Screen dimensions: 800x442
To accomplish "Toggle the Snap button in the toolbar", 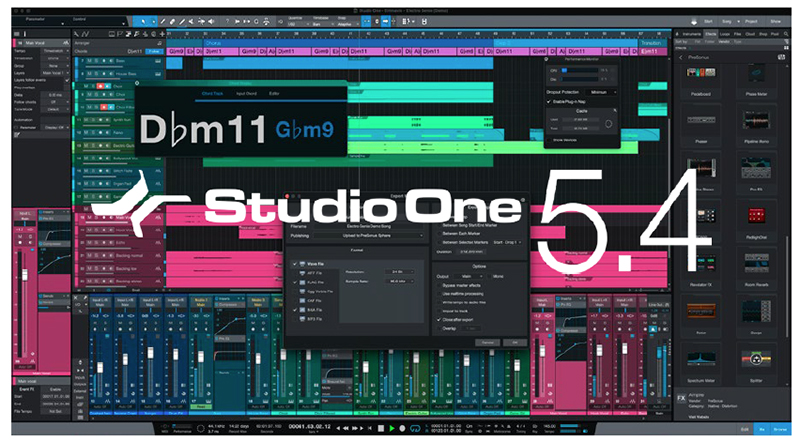I will (x=366, y=21).
